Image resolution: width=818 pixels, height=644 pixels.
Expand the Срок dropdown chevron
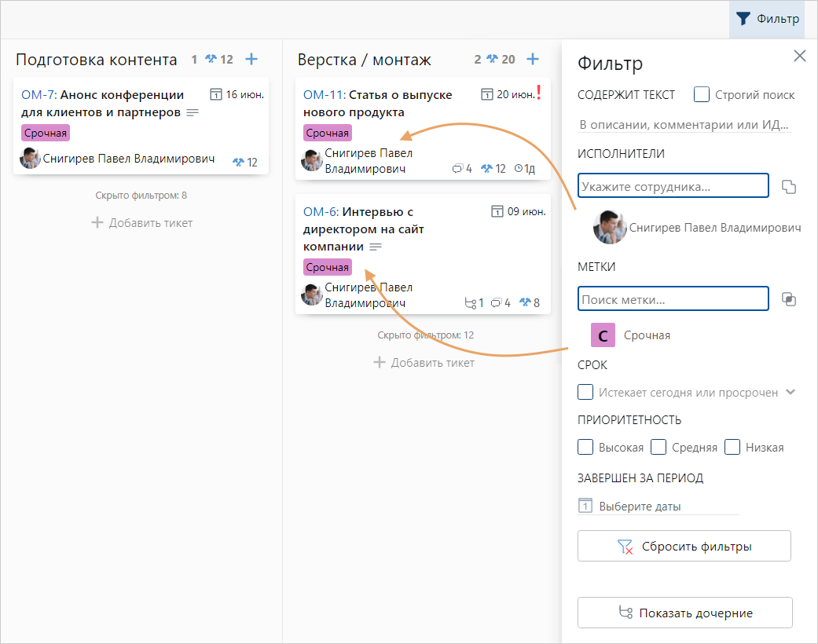click(790, 392)
